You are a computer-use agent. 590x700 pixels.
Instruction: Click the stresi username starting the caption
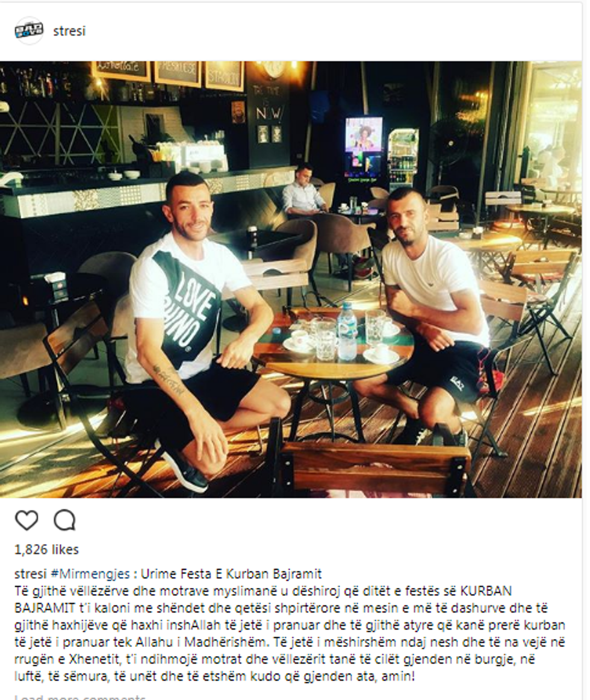pos(30,573)
